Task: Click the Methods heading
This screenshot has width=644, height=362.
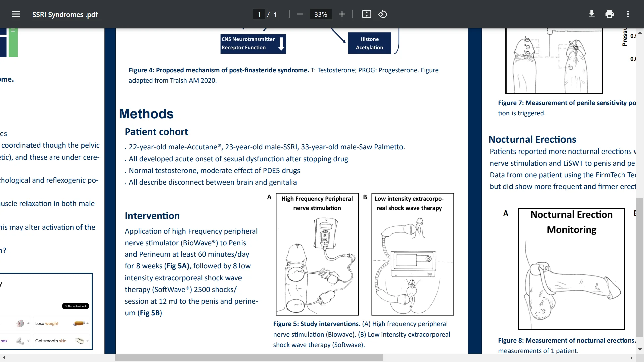Action: click(146, 114)
